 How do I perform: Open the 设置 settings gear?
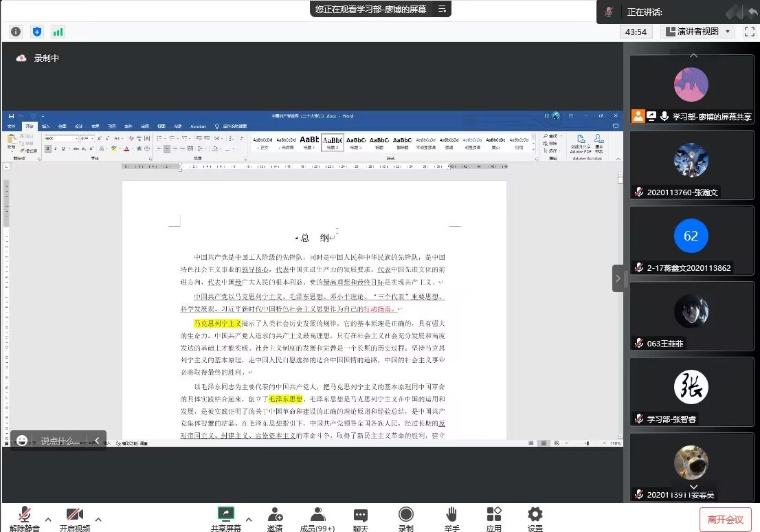click(x=535, y=518)
